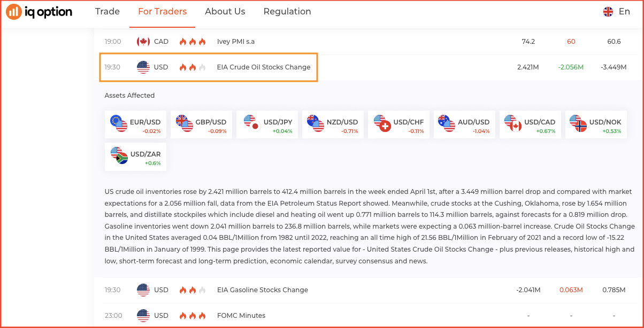Image resolution: width=644 pixels, height=328 pixels.
Task: Select the GBP/USD asset card
Action: (x=201, y=124)
